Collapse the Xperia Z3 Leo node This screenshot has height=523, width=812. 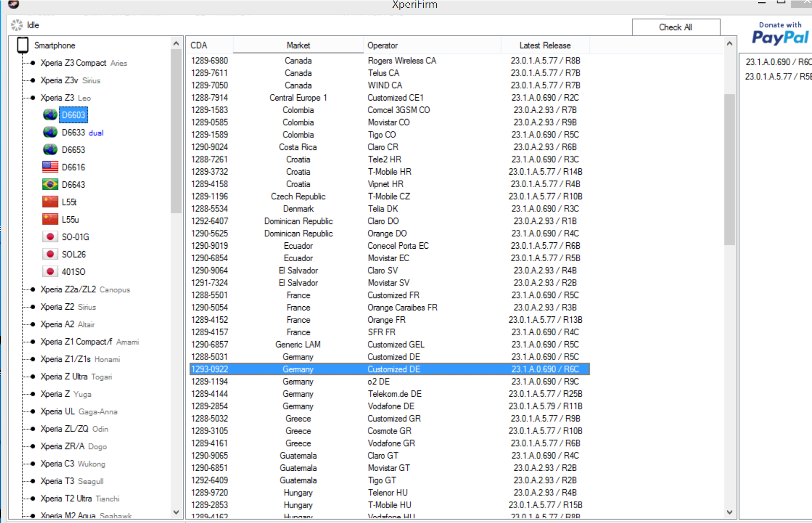[65, 98]
